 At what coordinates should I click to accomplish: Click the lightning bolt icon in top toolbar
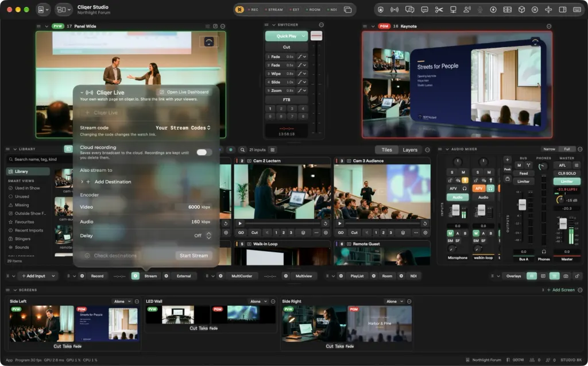(493, 10)
